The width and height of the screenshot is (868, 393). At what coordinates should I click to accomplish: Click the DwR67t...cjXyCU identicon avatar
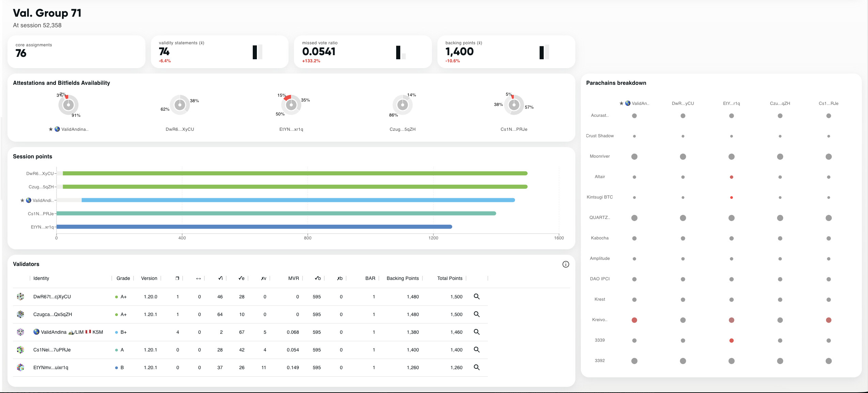coord(20,297)
